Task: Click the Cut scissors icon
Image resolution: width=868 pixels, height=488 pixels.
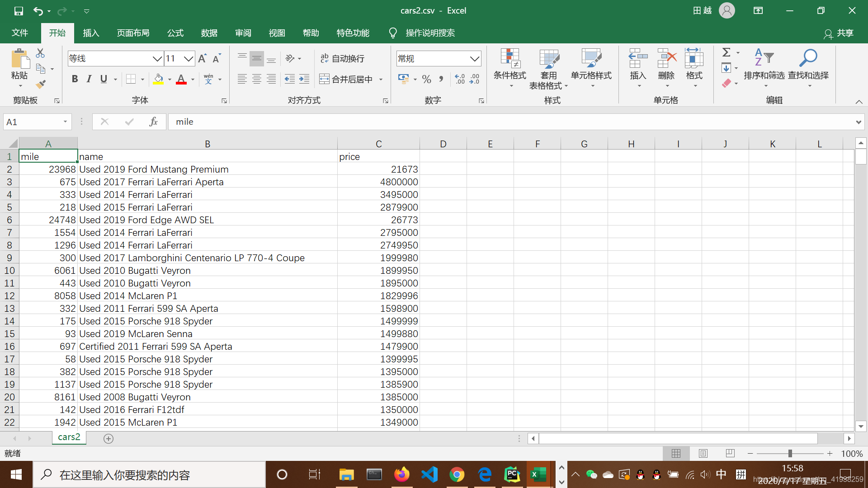Action: pyautogui.click(x=40, y=53)
